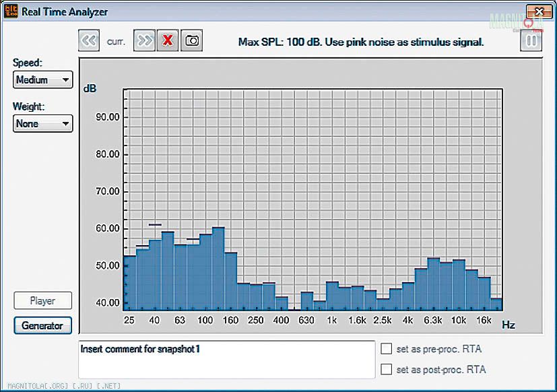The width and height of the screenshot is (557, 392).
Task: Click the 16k frequency label
Action: [484, 320]
